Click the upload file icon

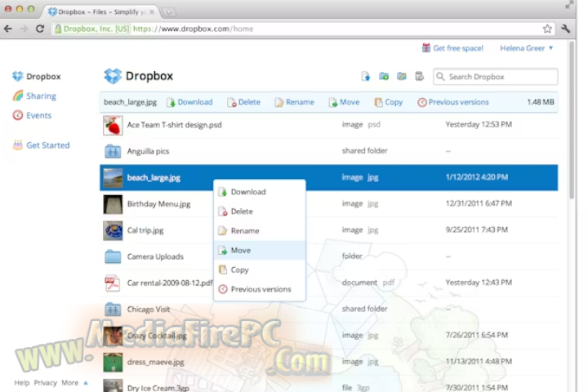pos(366,76)
